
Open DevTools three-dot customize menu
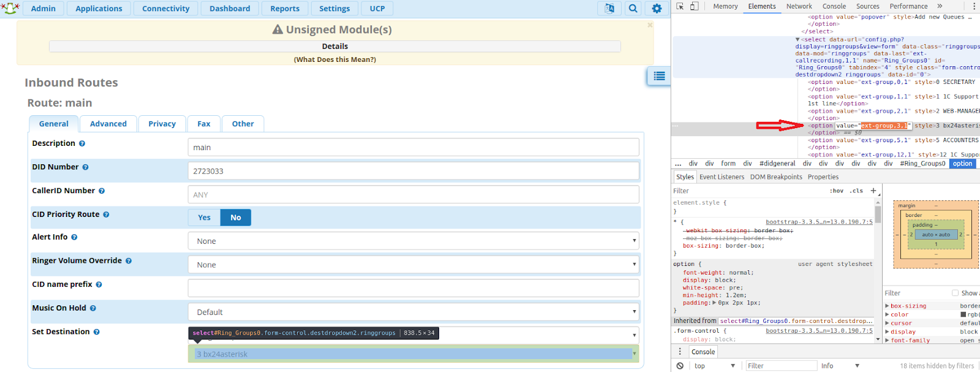pos(974,6)
